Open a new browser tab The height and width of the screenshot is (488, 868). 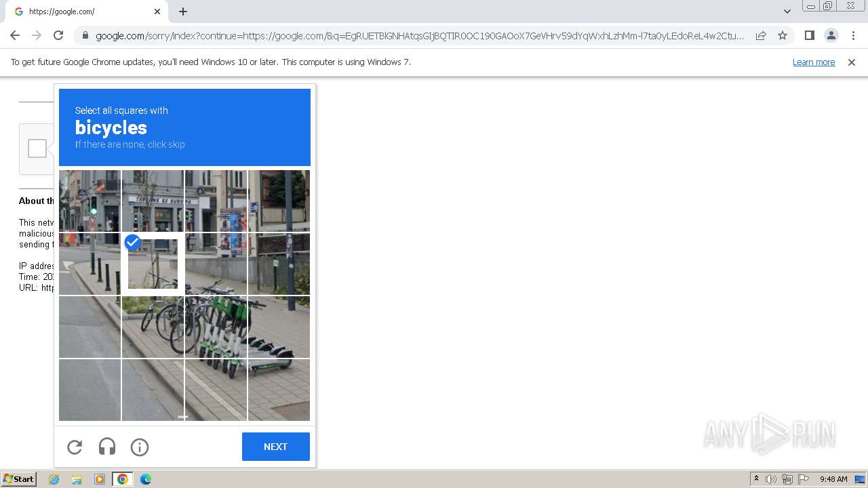(x=183, y=12)
